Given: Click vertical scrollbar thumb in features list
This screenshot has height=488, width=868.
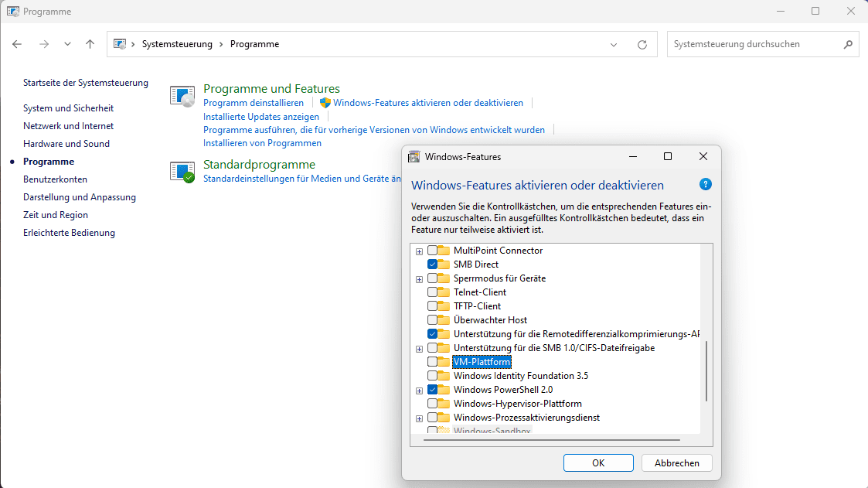Looking at the screenshot, I should [706, 371].
